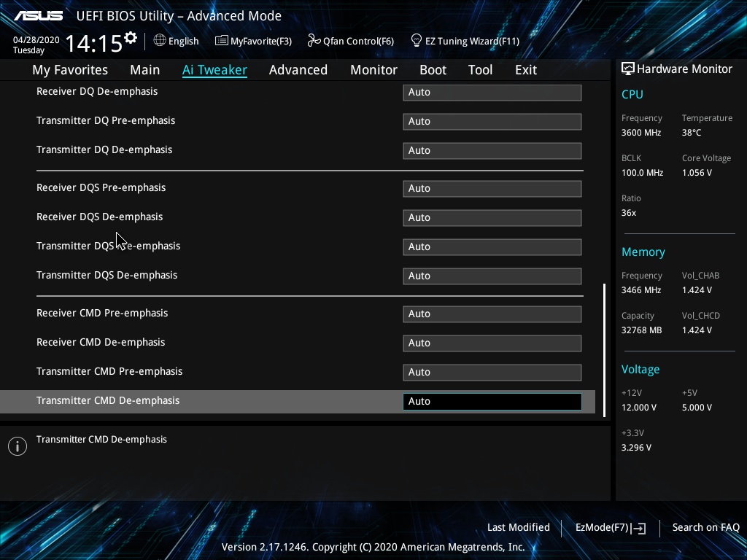The image size is (747, 560).
Task: Open Receiver DQ De-emphasis dropdown
Action: (492, 93)
